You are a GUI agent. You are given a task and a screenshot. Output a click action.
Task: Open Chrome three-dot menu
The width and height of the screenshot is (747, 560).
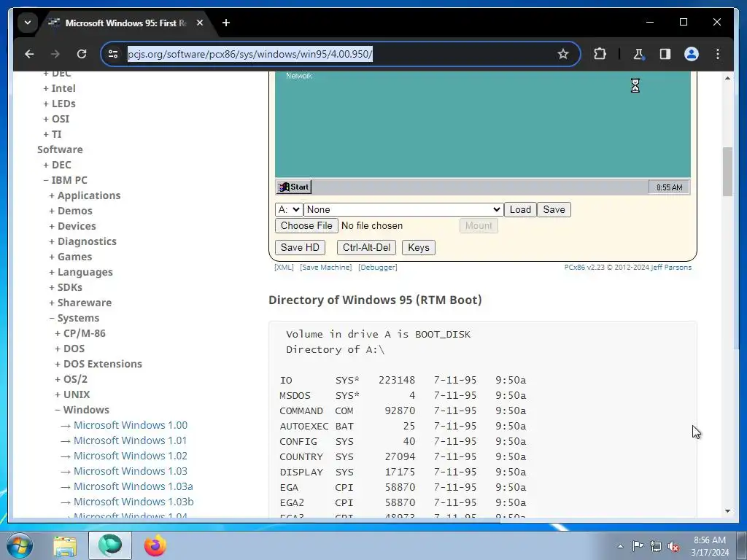pos(718,54)
